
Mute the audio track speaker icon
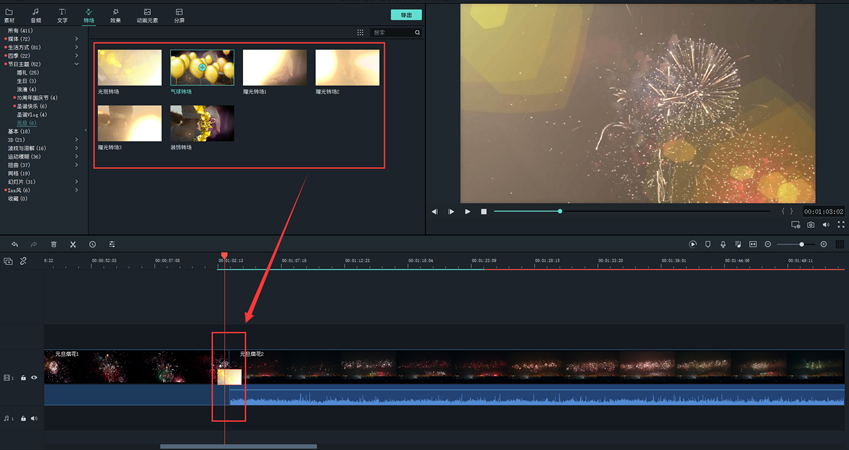click(x=34, y=419)
